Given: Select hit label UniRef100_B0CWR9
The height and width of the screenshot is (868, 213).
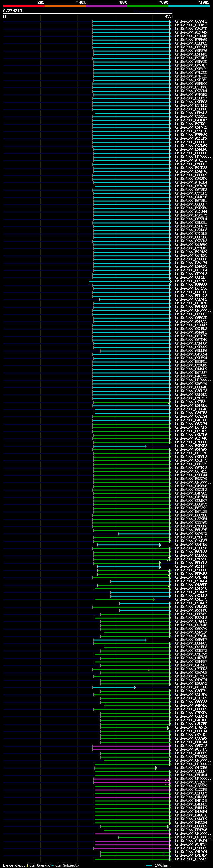Looking at the screenshot, I should (191, 709).
